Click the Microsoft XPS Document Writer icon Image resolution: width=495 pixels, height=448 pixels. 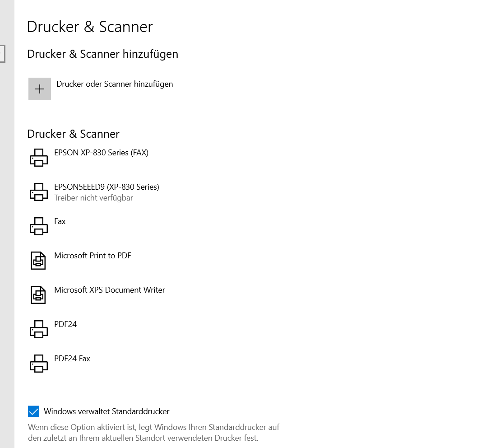(x=38, y=295)
